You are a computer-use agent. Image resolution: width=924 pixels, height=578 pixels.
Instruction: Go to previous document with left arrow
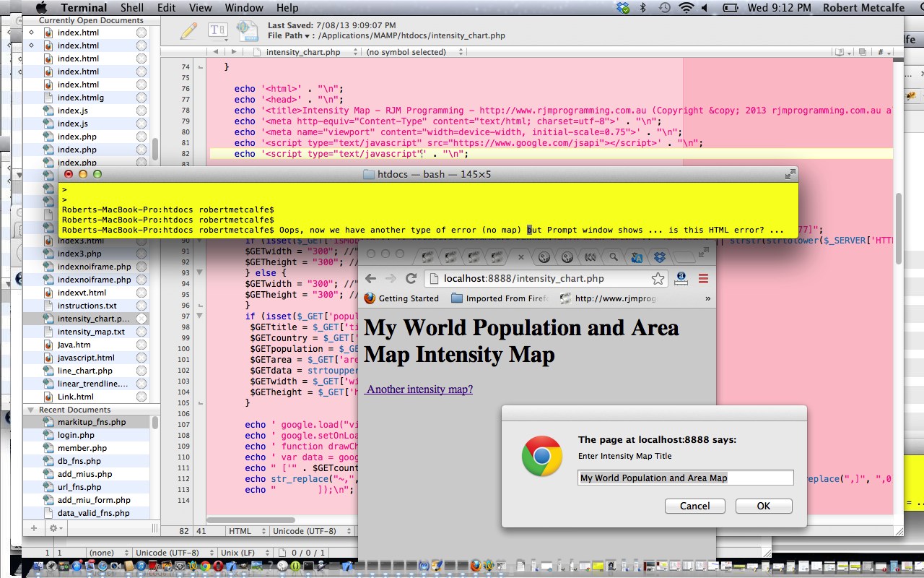[x=216, y=52]
